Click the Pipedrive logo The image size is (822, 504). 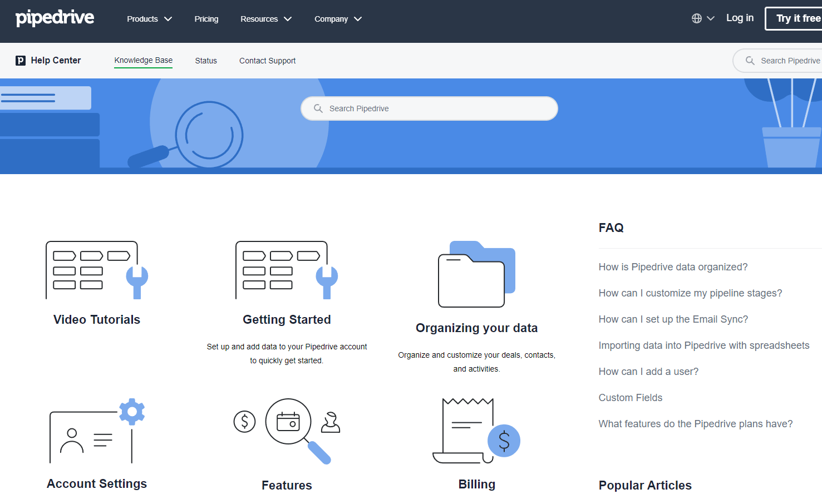[x=55, y=18]
